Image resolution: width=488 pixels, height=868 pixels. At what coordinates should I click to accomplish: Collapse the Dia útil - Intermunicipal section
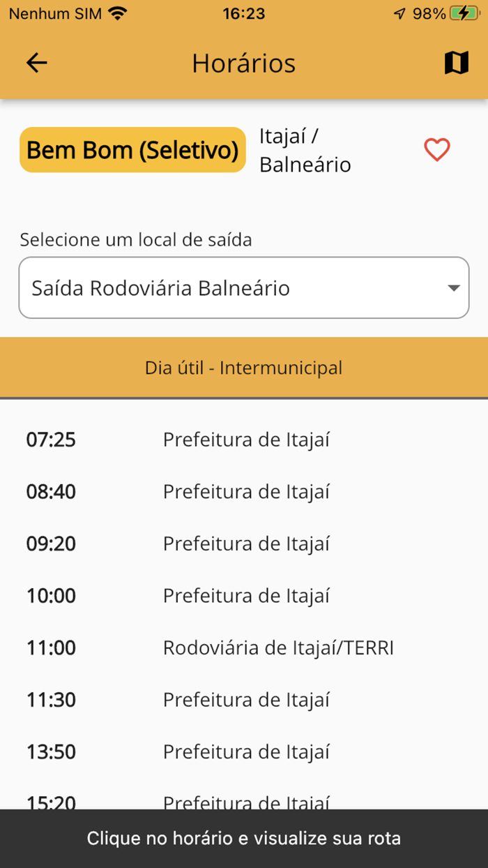coord(243,368)
